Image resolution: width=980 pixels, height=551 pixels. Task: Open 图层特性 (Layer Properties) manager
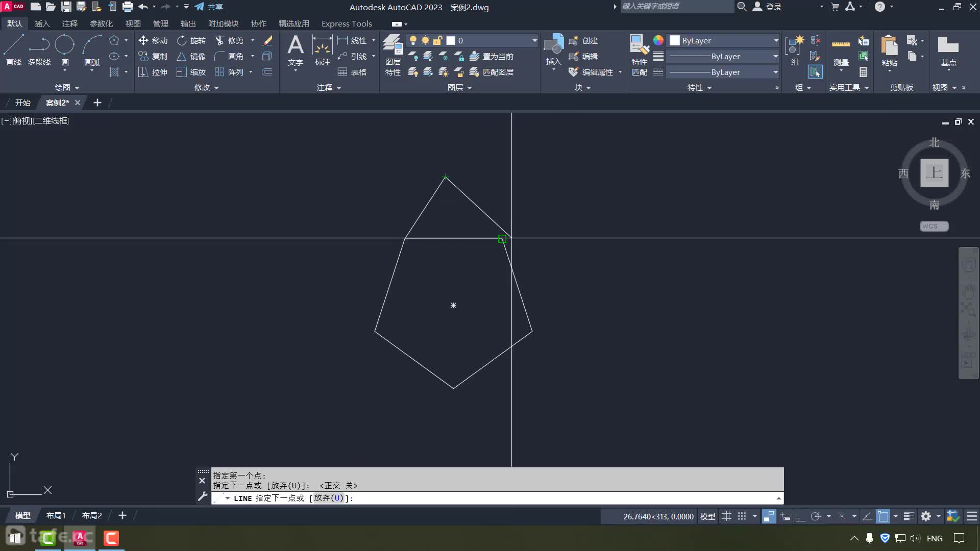tap(393, 55)
